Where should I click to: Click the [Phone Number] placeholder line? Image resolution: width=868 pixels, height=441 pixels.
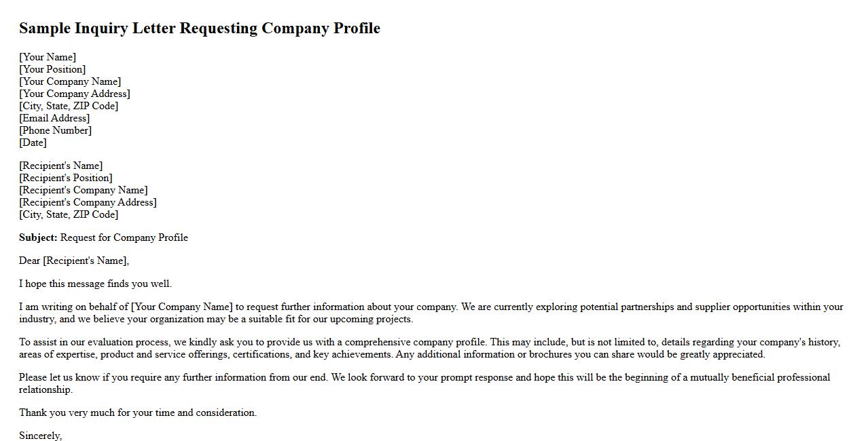(x=55, y=130)
